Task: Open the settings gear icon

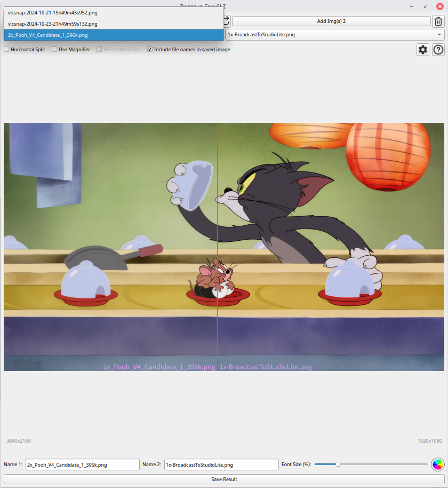Action: [423, 50]
